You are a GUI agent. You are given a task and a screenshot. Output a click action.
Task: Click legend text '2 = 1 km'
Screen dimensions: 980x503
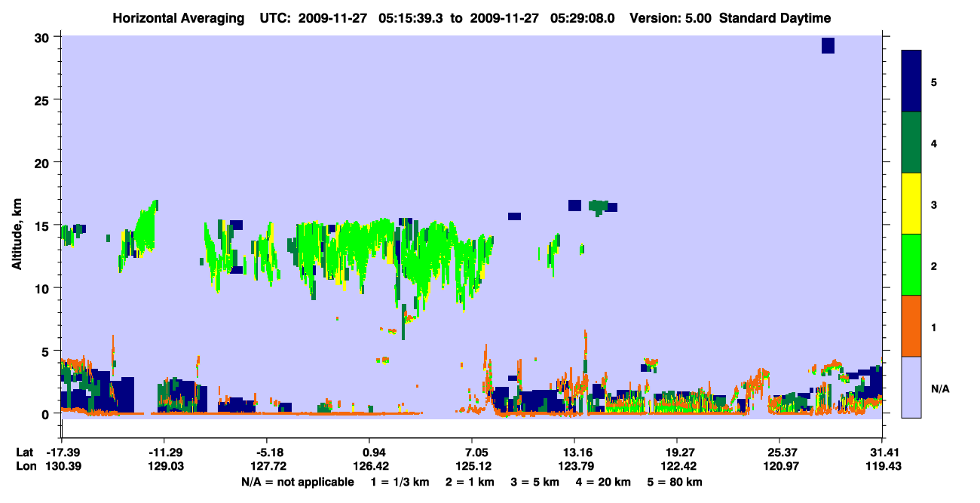point(470,482)
